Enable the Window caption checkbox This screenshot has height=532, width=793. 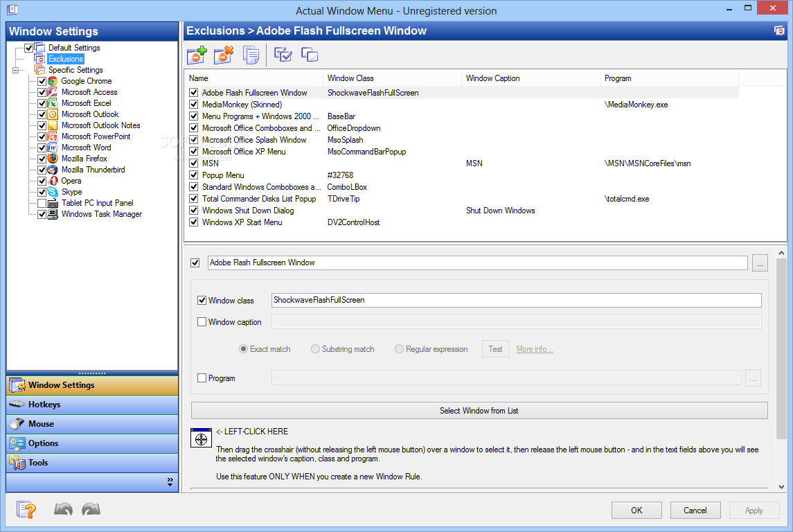point(202,321)
